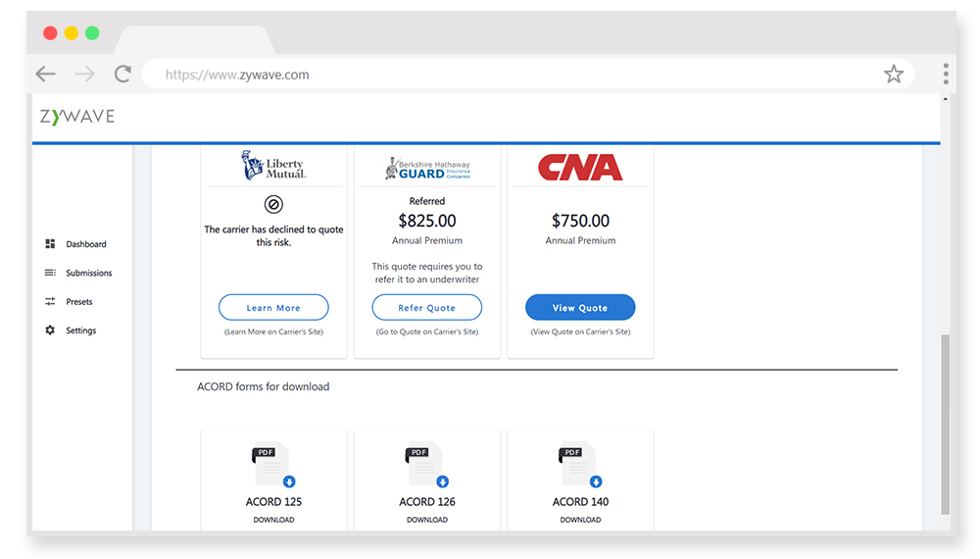Screen dimensions: 980x559
Task: Click the Liberty Mutual logo
Action: tap(273, 166)
